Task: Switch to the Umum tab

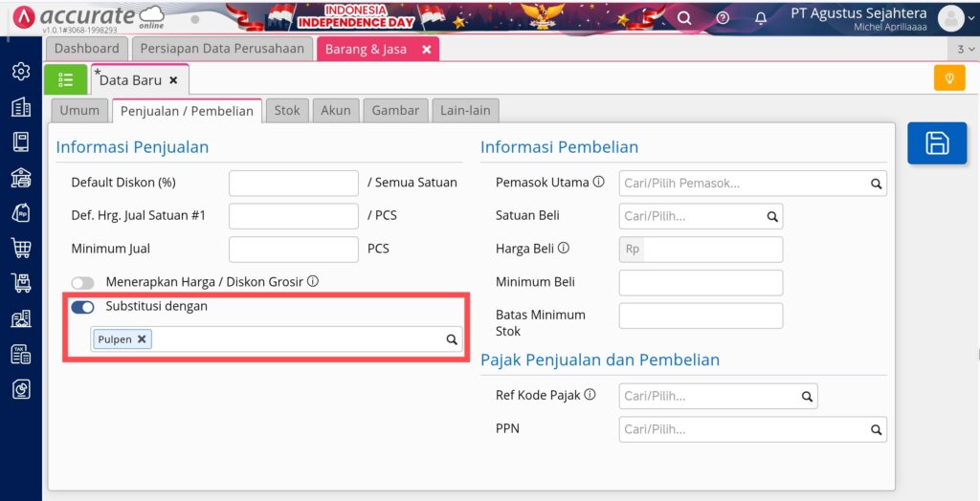Action: click(x=79, y=110)
